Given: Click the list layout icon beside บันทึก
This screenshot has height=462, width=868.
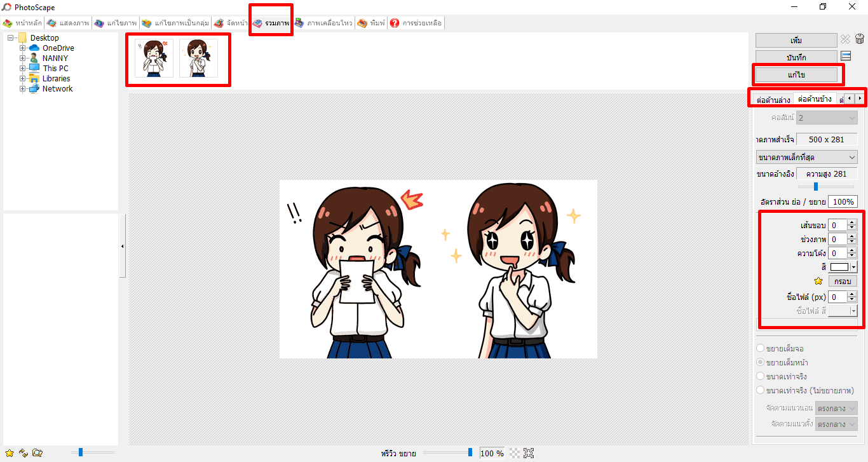Looking at the screenshot, I should 846,56.
